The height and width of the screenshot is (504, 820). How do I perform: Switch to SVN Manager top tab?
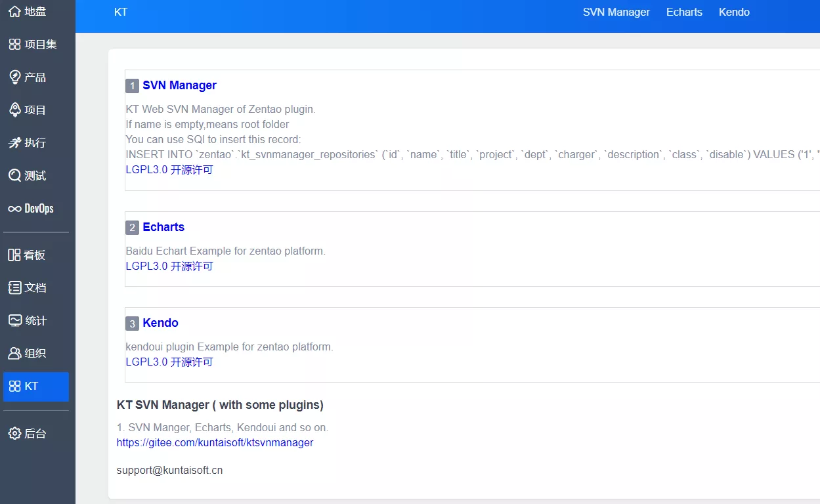pos(616,12)
